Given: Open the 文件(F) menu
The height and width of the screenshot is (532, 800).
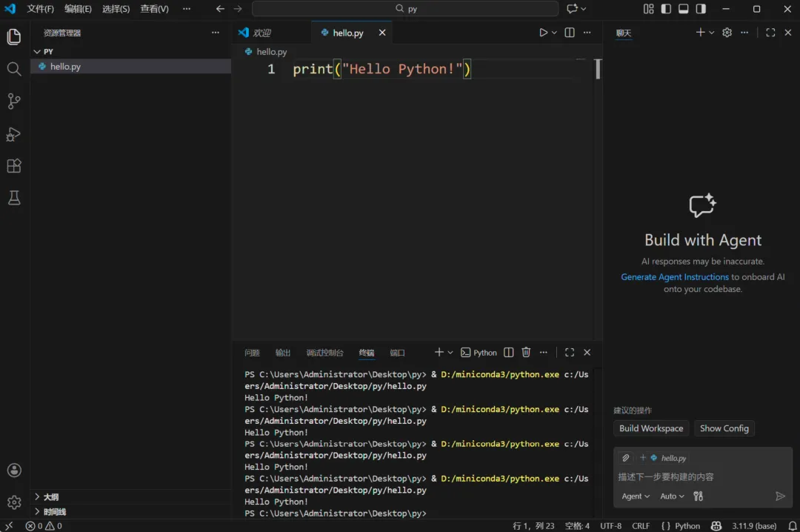Looking at the screenshot, I should pyautogui.click(x=40, y=9).
